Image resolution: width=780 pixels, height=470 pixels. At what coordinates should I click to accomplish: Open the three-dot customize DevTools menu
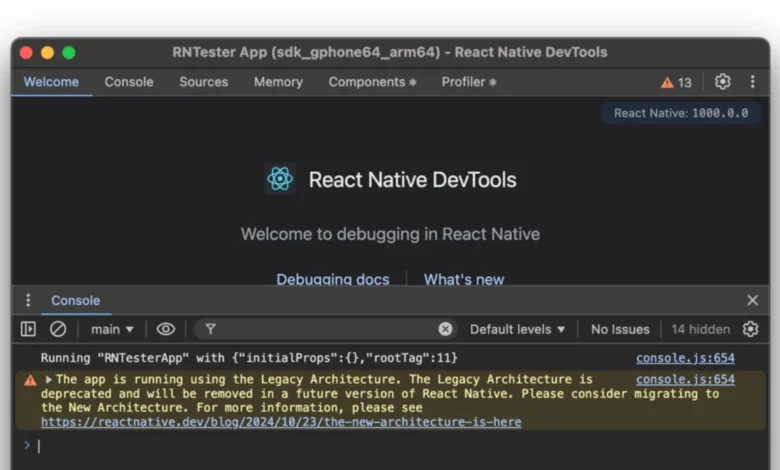pyautogui.click(x=752, y=82)
